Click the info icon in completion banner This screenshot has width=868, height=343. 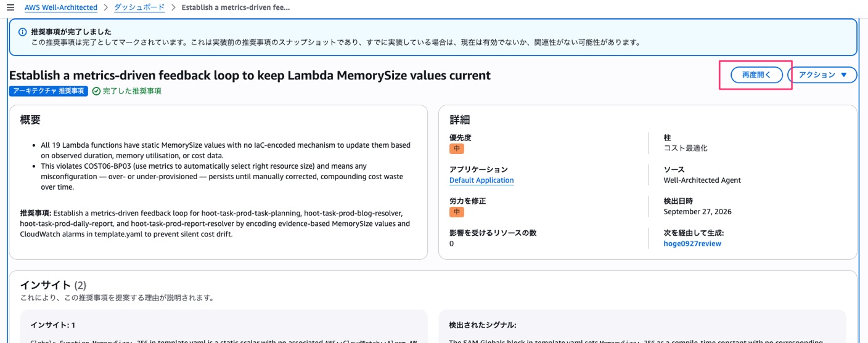(x=22, y=32)
